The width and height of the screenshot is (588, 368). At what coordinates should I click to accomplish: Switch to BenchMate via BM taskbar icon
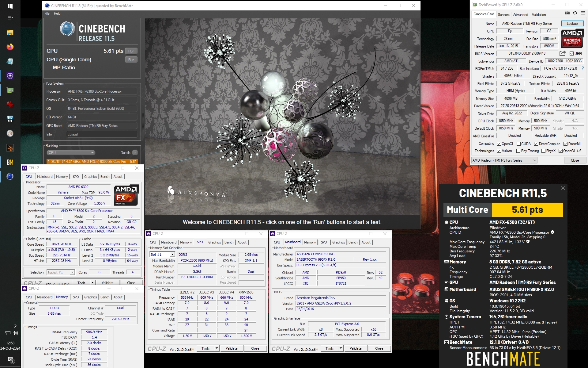10,162
